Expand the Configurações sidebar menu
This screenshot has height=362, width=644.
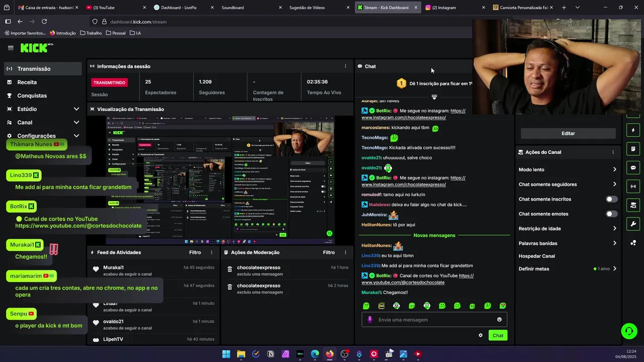pos(43,136)
